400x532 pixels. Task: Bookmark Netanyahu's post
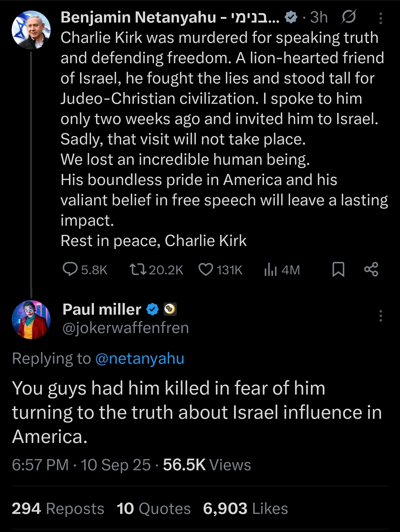(x=338, y=269)
